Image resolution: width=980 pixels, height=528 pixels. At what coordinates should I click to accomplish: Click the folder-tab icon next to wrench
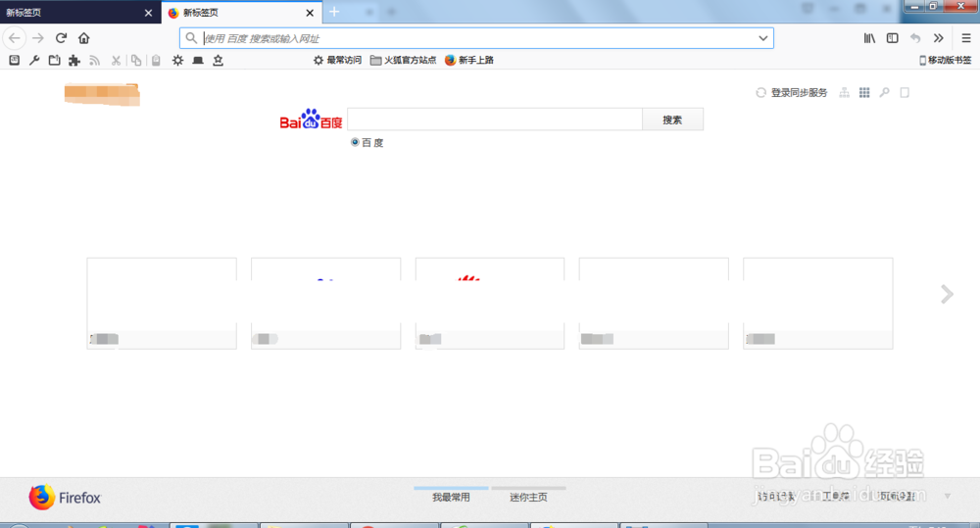(54, 60)
